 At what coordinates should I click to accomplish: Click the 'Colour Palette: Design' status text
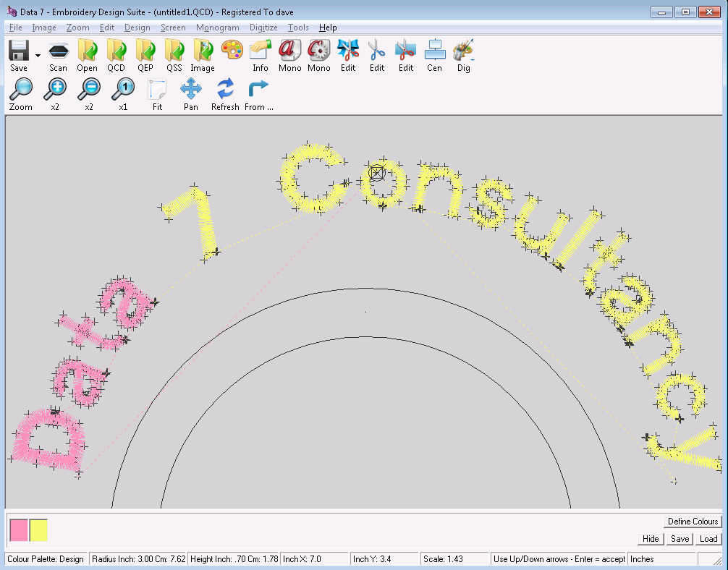46,559
